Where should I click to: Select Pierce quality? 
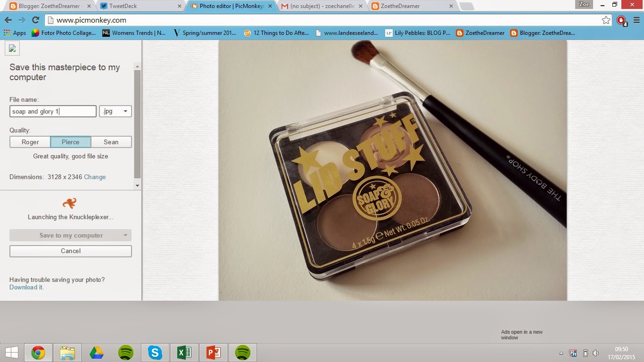(x=71, y=142)
